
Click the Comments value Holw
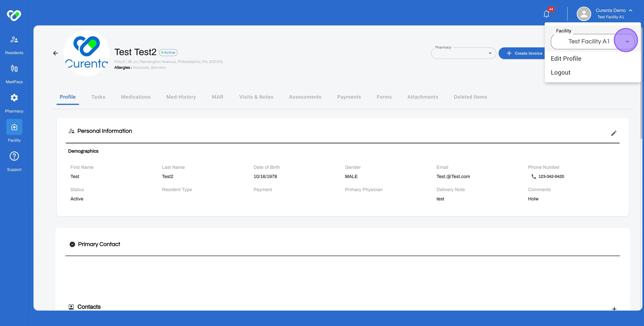point(533,199)
